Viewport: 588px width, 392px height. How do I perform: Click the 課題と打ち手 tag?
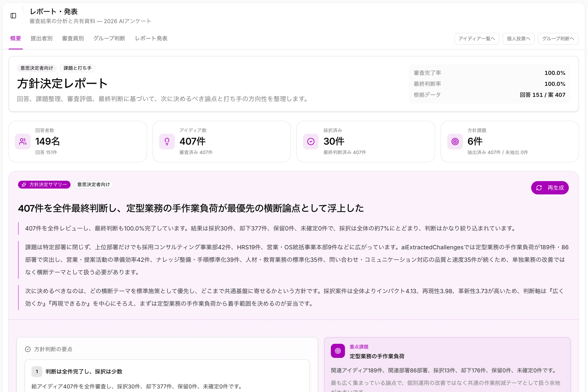click(x=77, y=68)
